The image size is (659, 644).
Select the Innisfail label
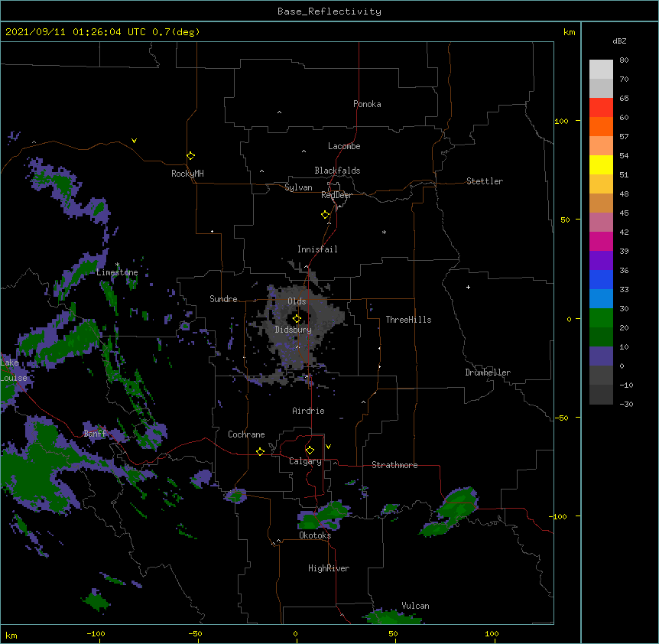click(317, 249)
